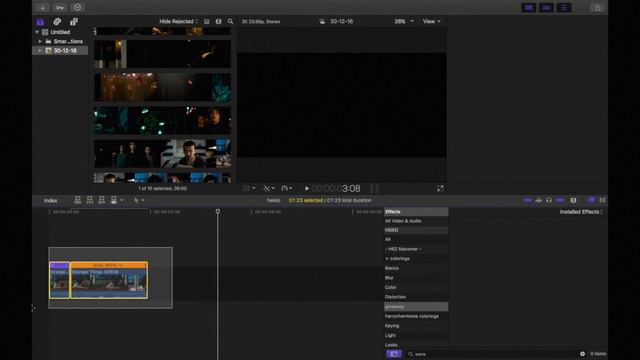Click the share button at top right

tap(598, 8)
